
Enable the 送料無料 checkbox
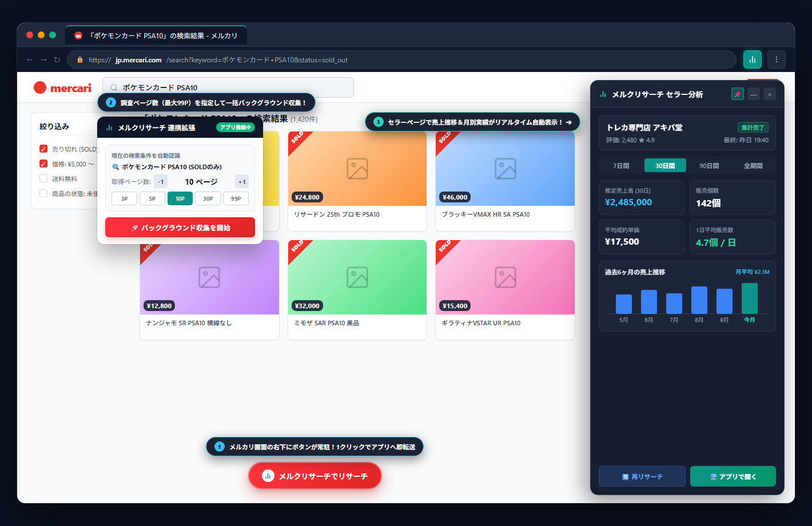43,178
